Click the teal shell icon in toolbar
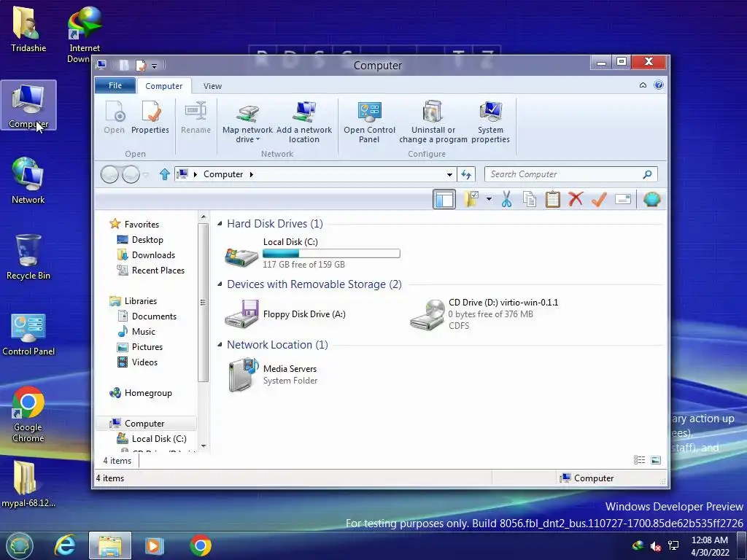 tap(651, 199)
